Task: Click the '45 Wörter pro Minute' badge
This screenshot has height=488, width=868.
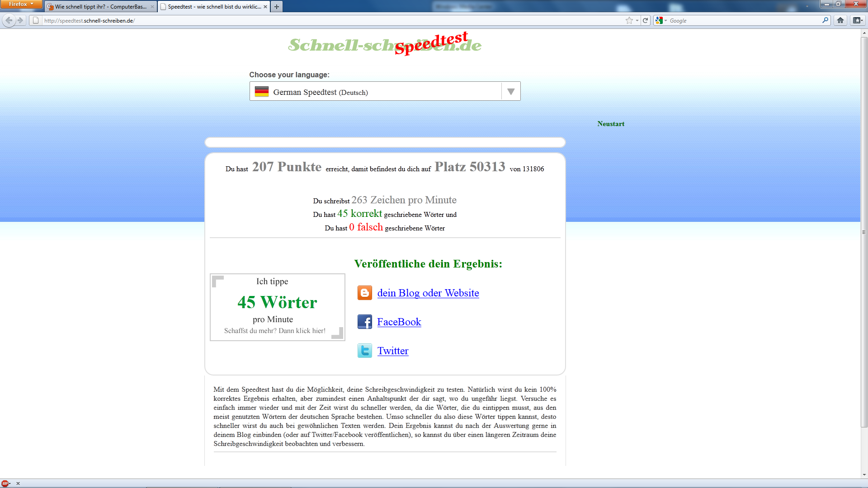Action: click(x=277, y=307)
